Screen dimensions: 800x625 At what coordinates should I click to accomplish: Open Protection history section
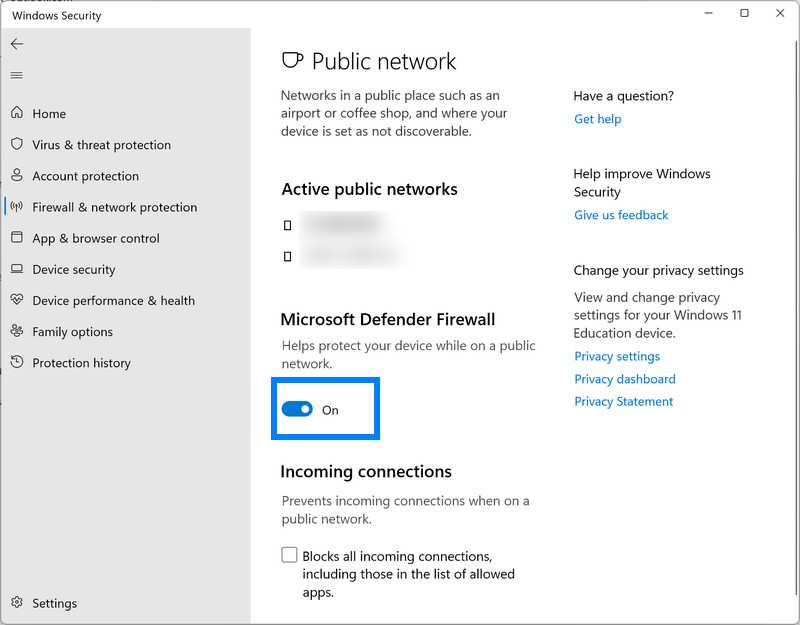click(x=81, y=363)
